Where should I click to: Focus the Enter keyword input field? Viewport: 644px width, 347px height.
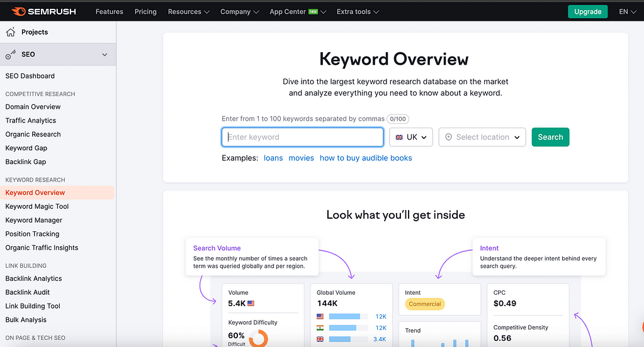click(x=303, y=137)
